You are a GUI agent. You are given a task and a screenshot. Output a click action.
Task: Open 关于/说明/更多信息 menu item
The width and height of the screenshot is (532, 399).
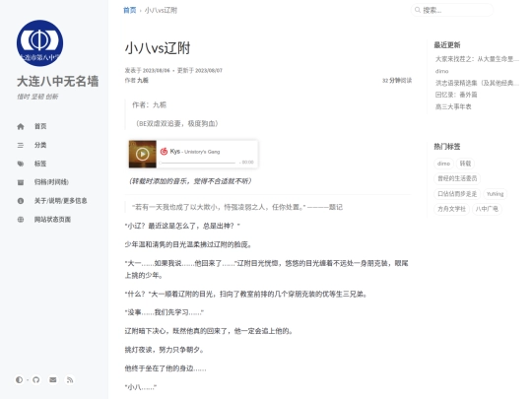[x=60, y=201]
